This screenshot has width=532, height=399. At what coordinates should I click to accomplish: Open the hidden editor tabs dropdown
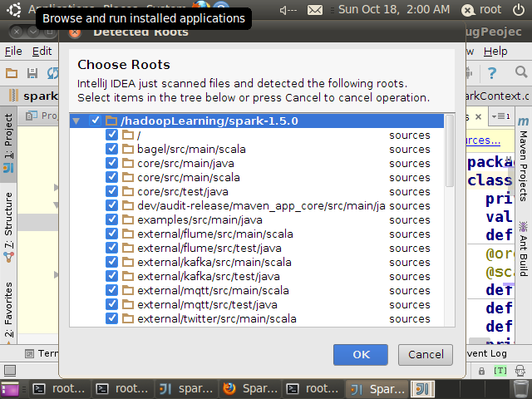[x=500, y=116]
